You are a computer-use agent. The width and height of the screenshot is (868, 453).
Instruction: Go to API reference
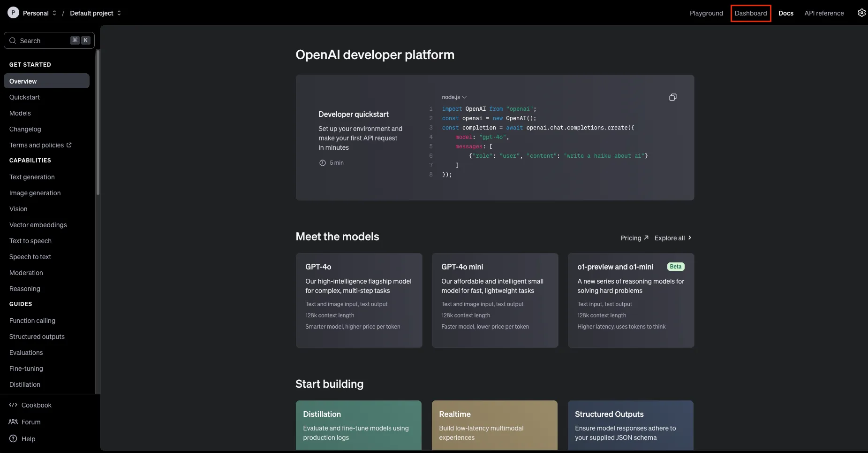(x=823, y=13)
